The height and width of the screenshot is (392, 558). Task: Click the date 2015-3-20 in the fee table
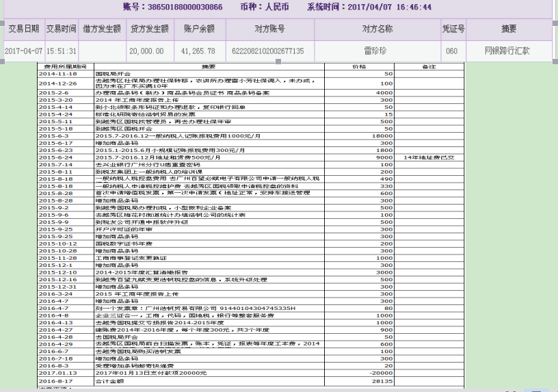pos(55,100)
